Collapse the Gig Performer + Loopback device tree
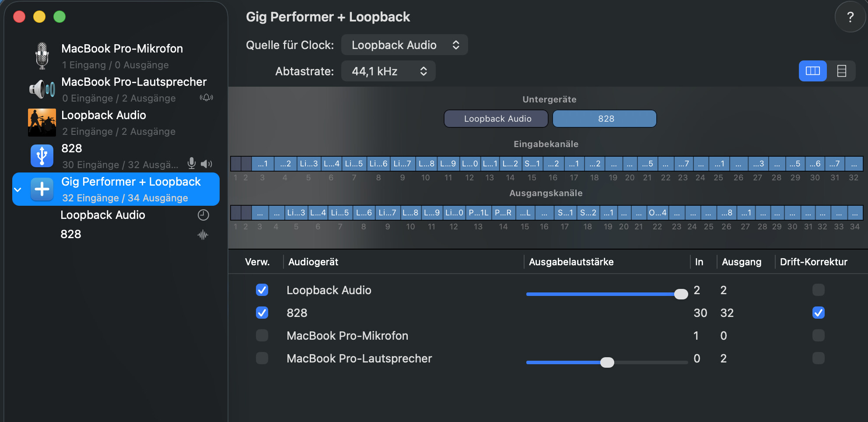Image resolution: width=868 pixels, height=422 pixels. click(x=18, y=190)
